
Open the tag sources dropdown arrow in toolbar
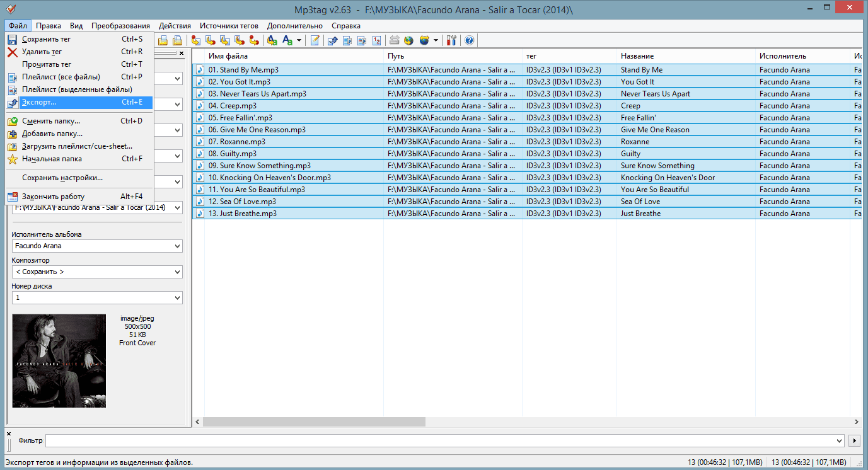point(436,41)
